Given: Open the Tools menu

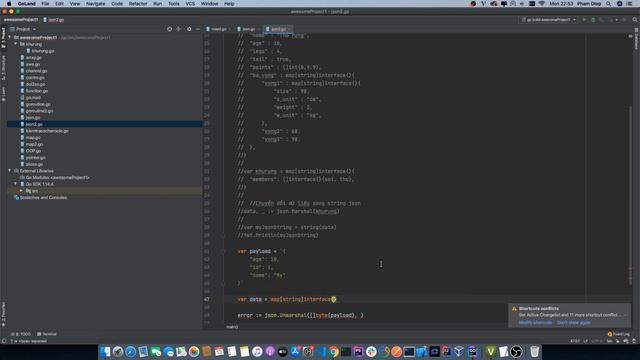Looking at the screenshot, I should [x=174, y=4].
